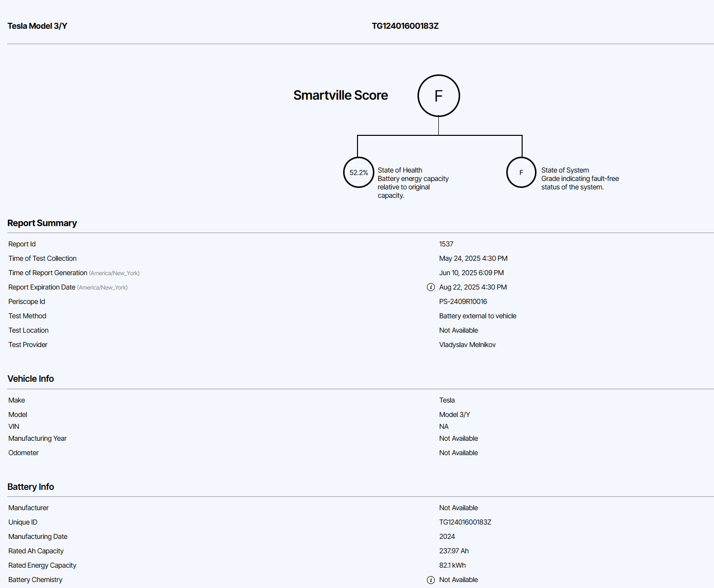
Task: Click the Unique ID value in Battery Info
Action: (465, 522)
